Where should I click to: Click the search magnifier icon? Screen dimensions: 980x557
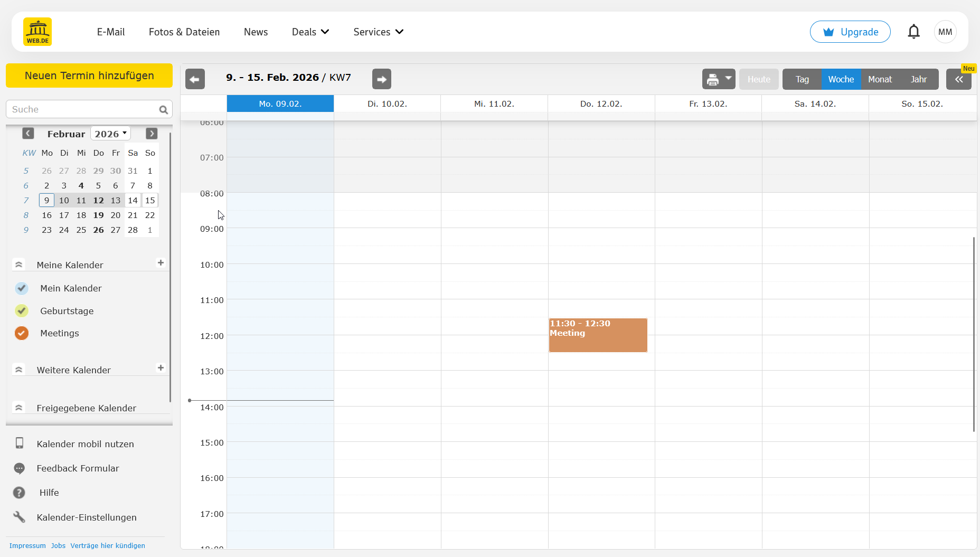[163, 110]
